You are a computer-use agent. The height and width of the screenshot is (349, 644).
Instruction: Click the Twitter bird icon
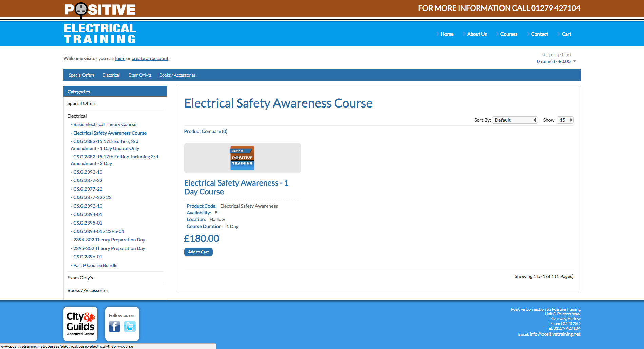pyautogui.click(x=130, y=327)
